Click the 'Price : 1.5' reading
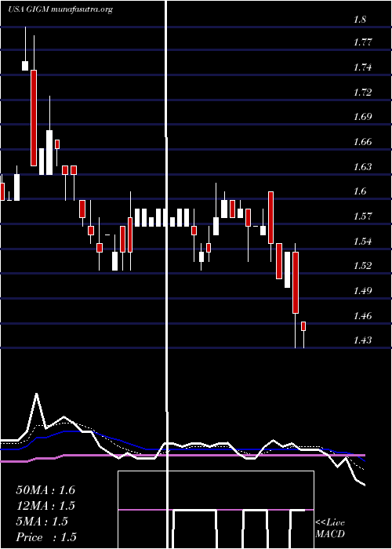The width and height of the screenshot is (392, 549). [x=46, y=537]
